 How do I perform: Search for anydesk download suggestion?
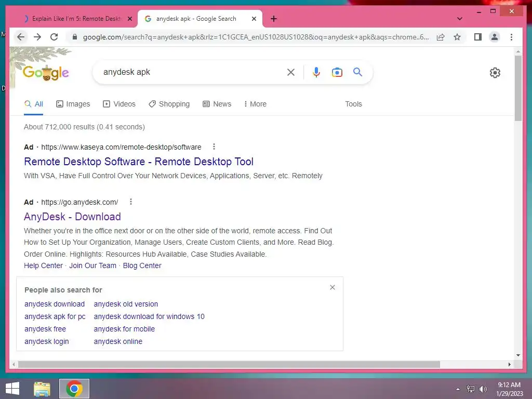[54, 304]
